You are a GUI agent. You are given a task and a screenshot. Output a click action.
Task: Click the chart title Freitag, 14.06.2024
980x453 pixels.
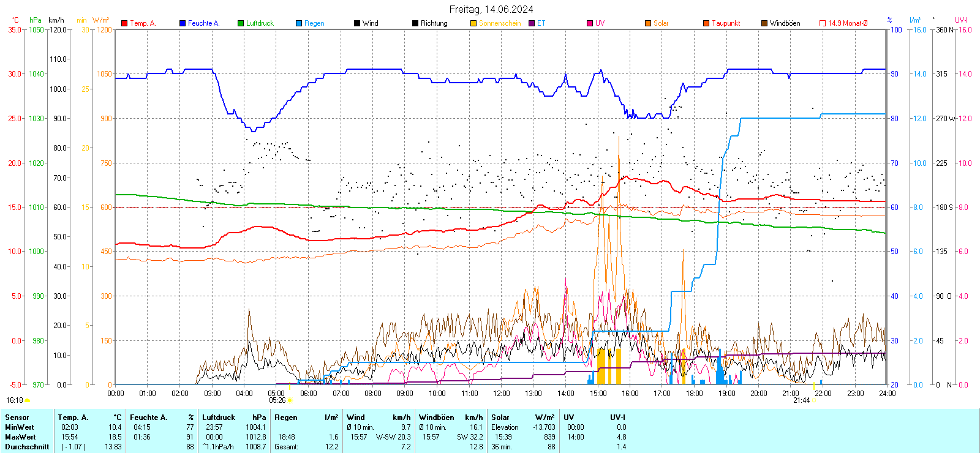(491, 9)
